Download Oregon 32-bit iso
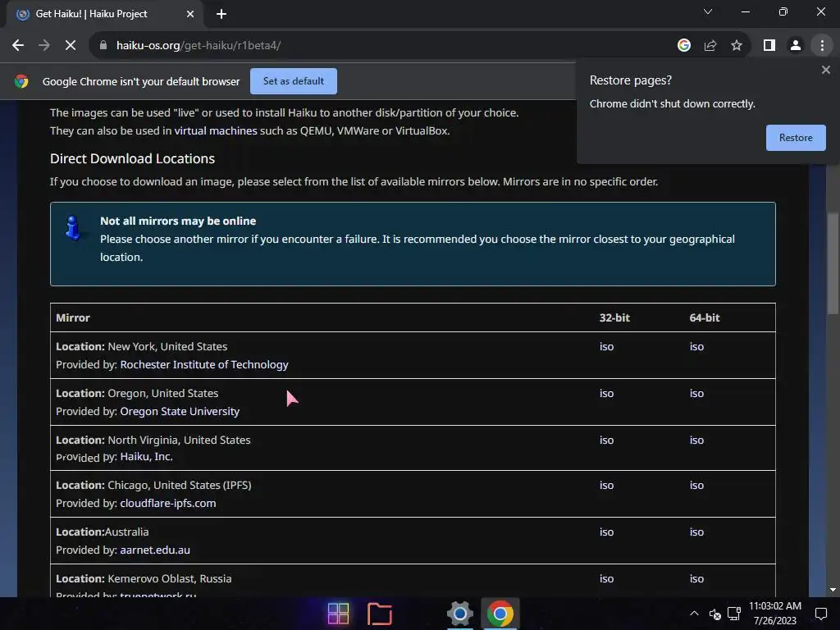The height and width of the screenshot is (630, 840). coord(606,393)
